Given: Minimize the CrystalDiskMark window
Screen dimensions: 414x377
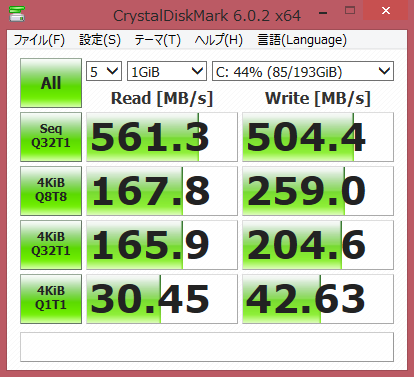Looking at the screenshot, I should tap(323, 12).
